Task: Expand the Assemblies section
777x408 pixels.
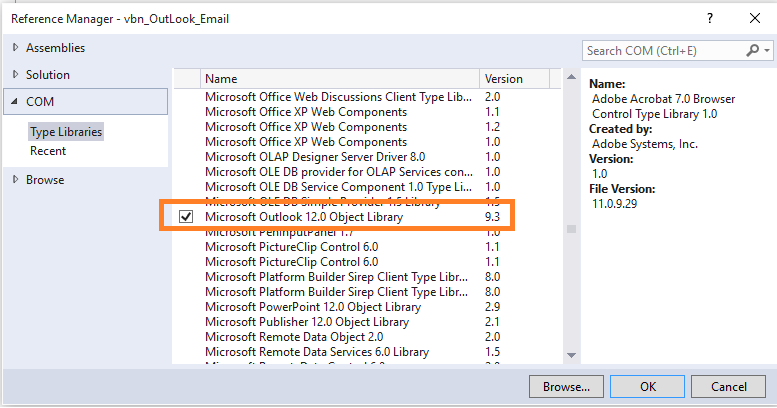Action: (x=15, y=47)
